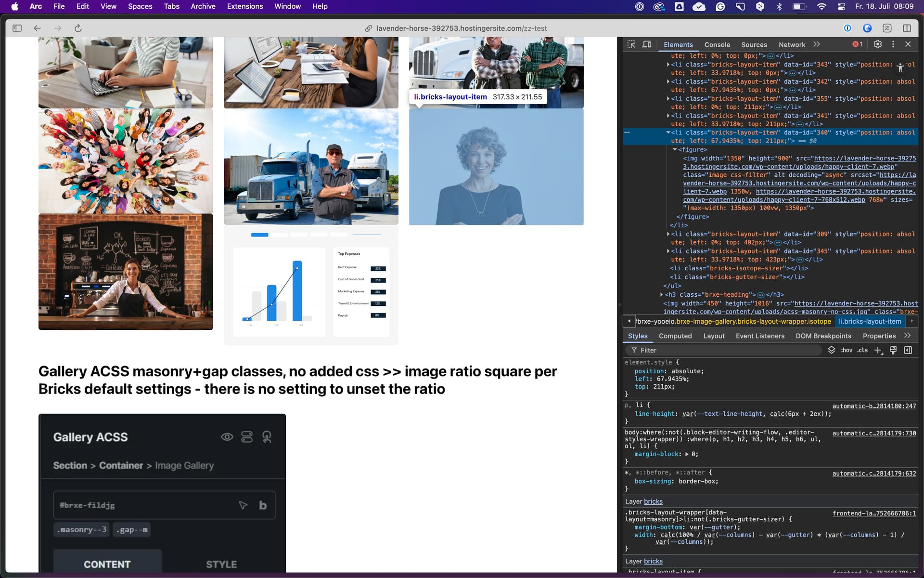Click the blue truck driver gallery image
This screenshot has width=924, height=578.
pyautogui.click(x=311, y=167)
